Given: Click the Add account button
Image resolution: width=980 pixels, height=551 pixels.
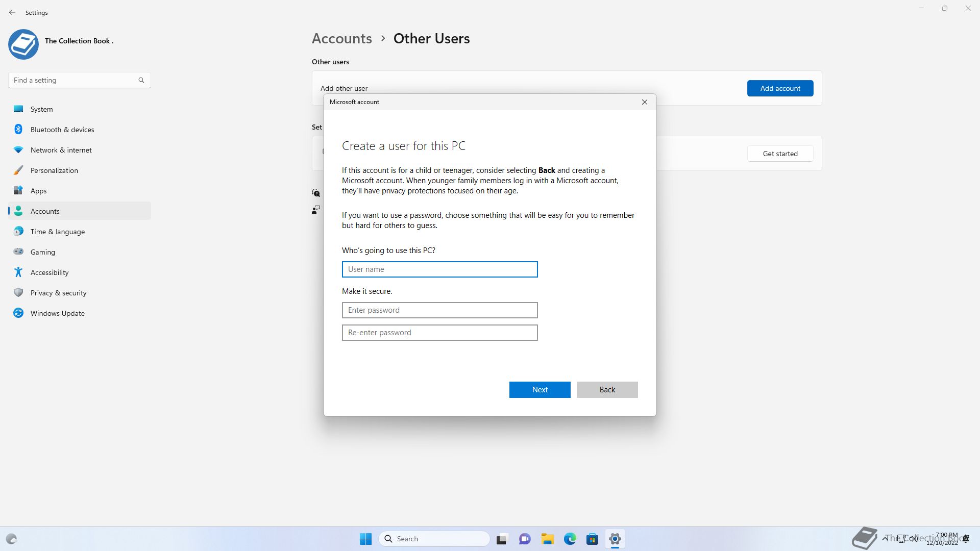Looking at the screenshot, I should (780, 88).
